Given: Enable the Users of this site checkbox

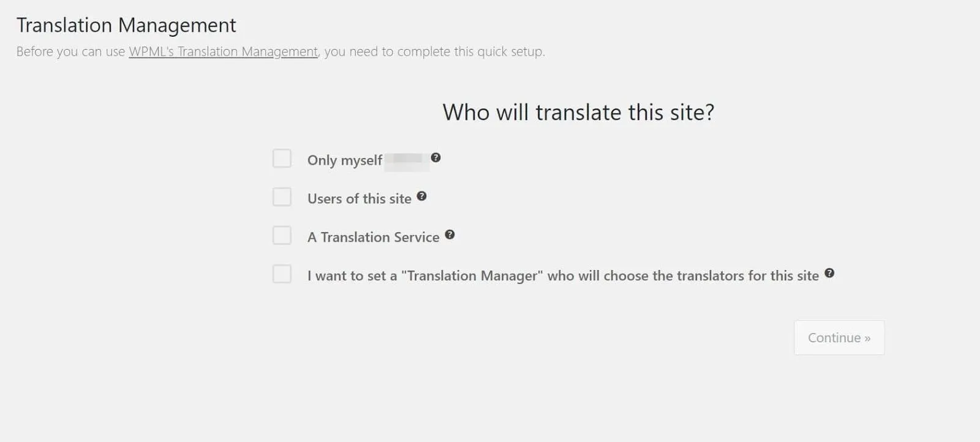Looking at the screenshot, I should pyautogui.click(x=282, y=197).
